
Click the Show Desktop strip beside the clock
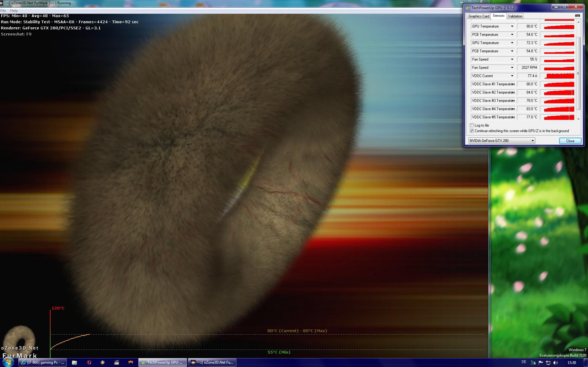point(586,363)
